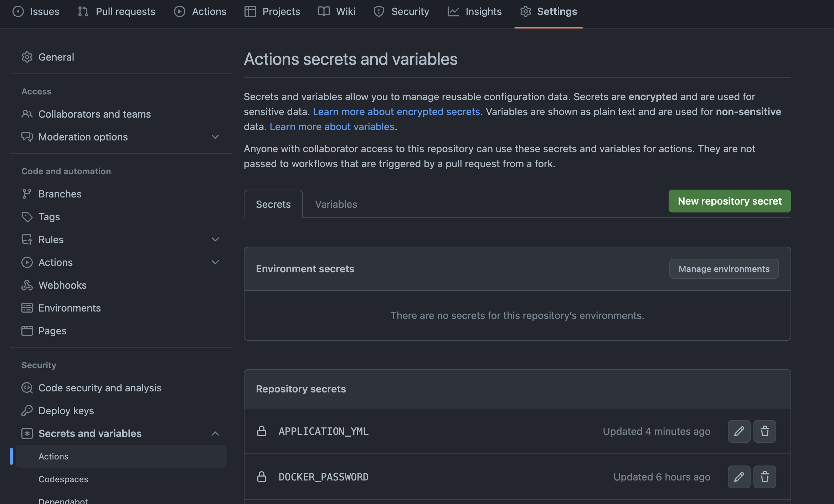Viewport: 834px width, 504px height.
Task: Click the Deploy keys key icon
Action: point(27,411)
